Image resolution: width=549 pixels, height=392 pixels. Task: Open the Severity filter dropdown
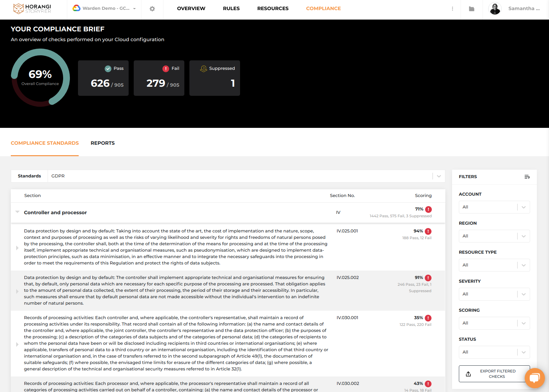pos(494,294)
